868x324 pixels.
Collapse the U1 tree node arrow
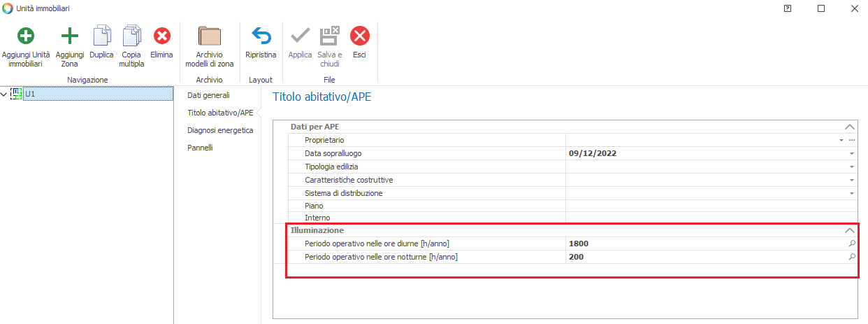(x=5, y=94)
